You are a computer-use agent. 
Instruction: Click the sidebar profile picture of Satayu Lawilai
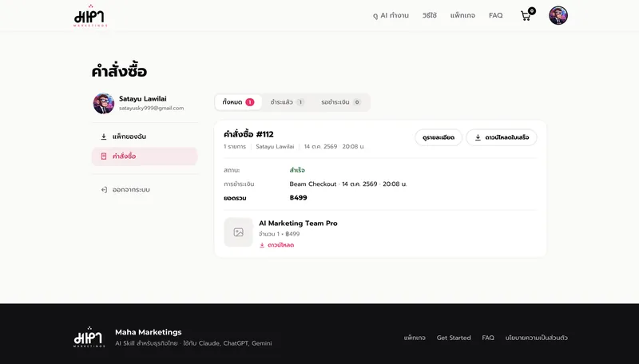point(104,104)
